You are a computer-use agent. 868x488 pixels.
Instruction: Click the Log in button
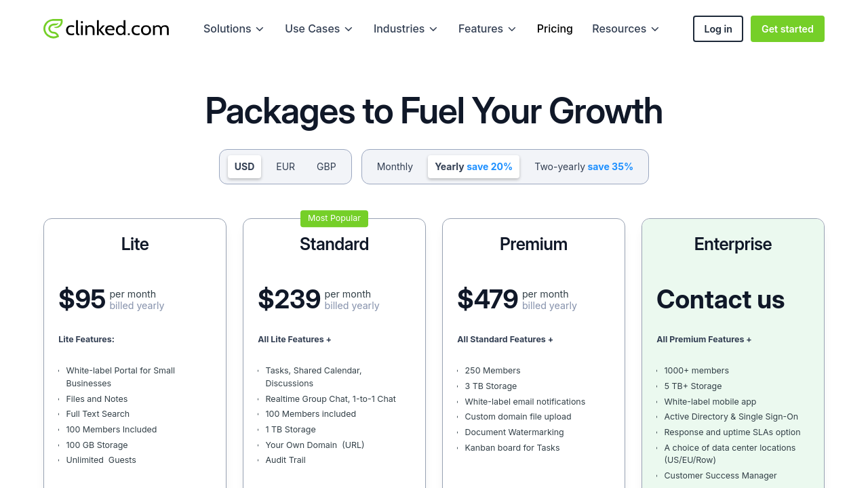tap(717, 29)
